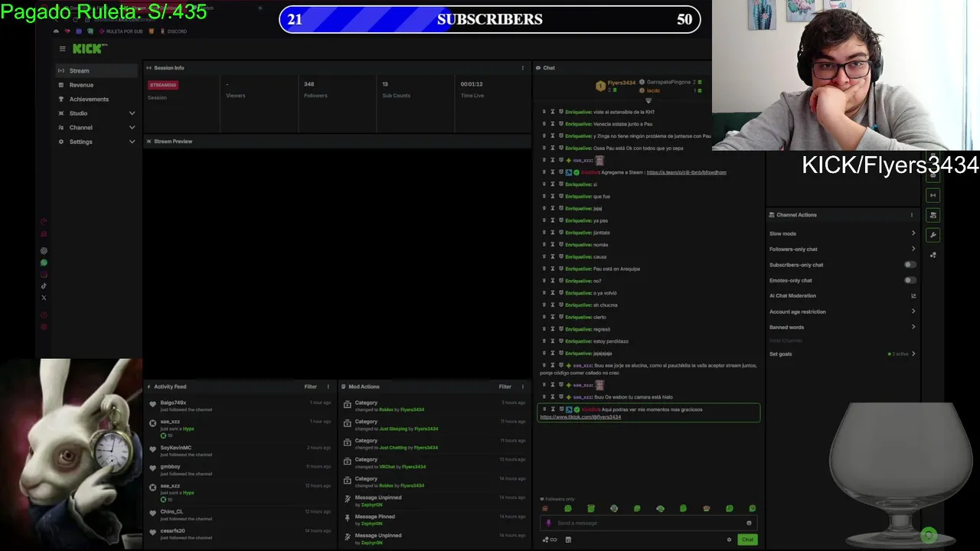Click the channel actions icon in right rail
Screen dimensions: 980x551
(933, 215)
